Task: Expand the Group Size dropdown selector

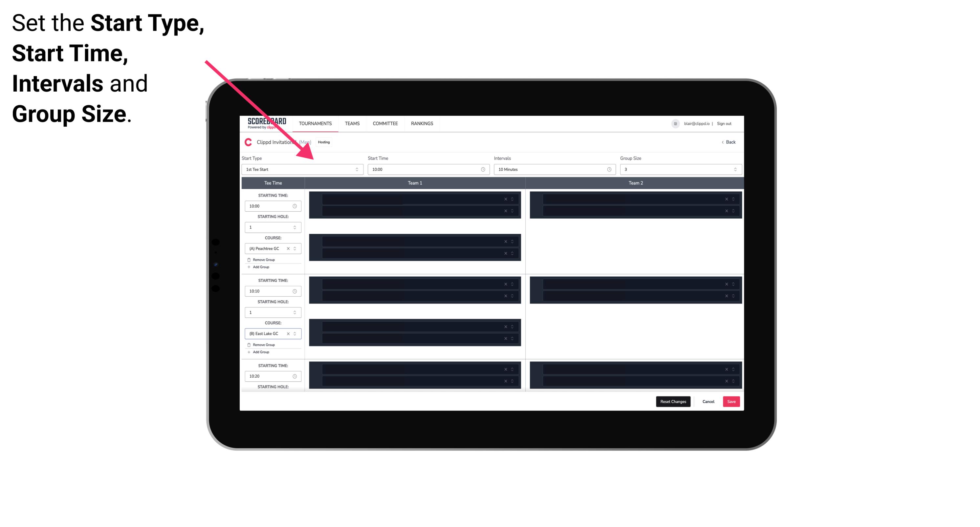Action: pyautogui.click(x=735, y=169)
